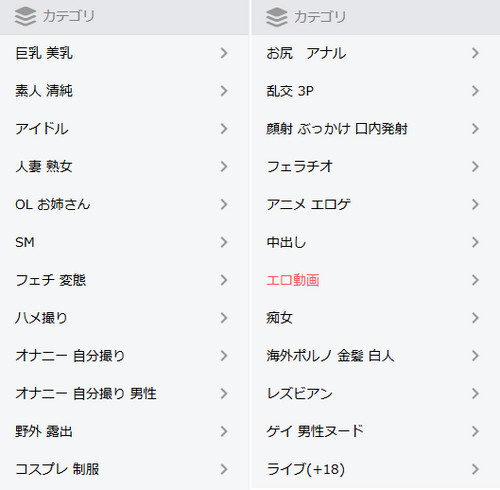This screenshot has width=500, height=490.
Task: Click the layers icon in the right カテゴリ header
Action: point(277,17)
